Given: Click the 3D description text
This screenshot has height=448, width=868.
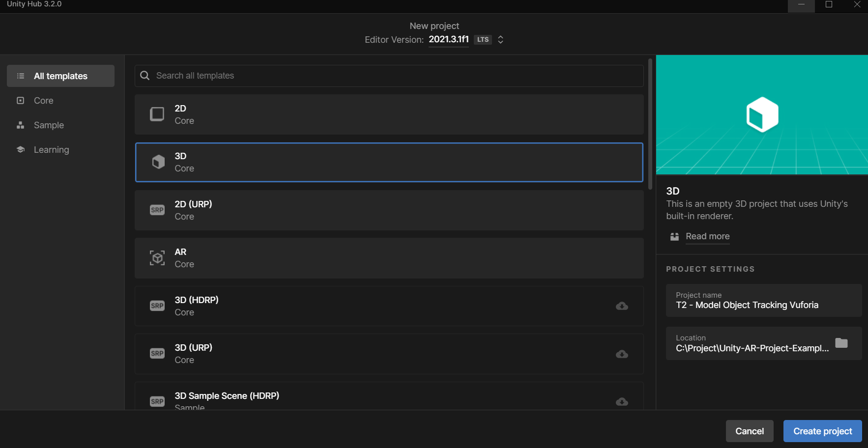Looking at the screenshot, I should (x=757, y=210).
